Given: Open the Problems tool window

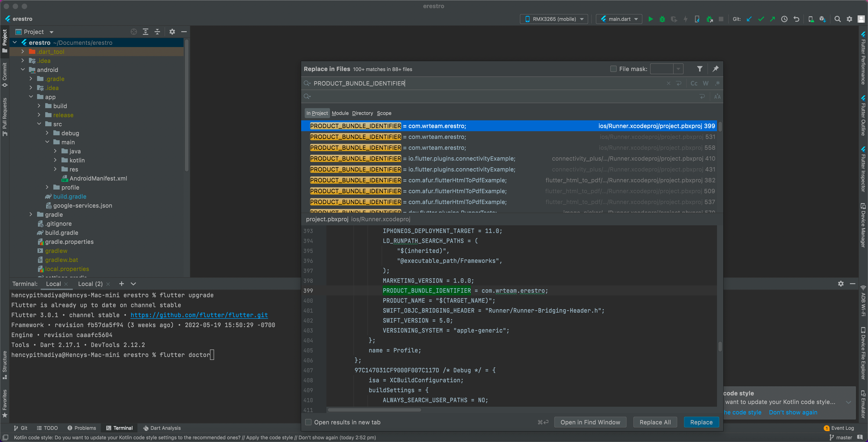Looking at the screenshot, I should pyautogui.click(x=82, y=428).
